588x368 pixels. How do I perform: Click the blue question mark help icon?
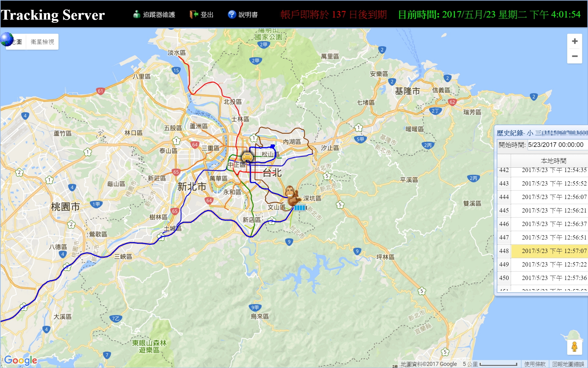coord(232,14)
